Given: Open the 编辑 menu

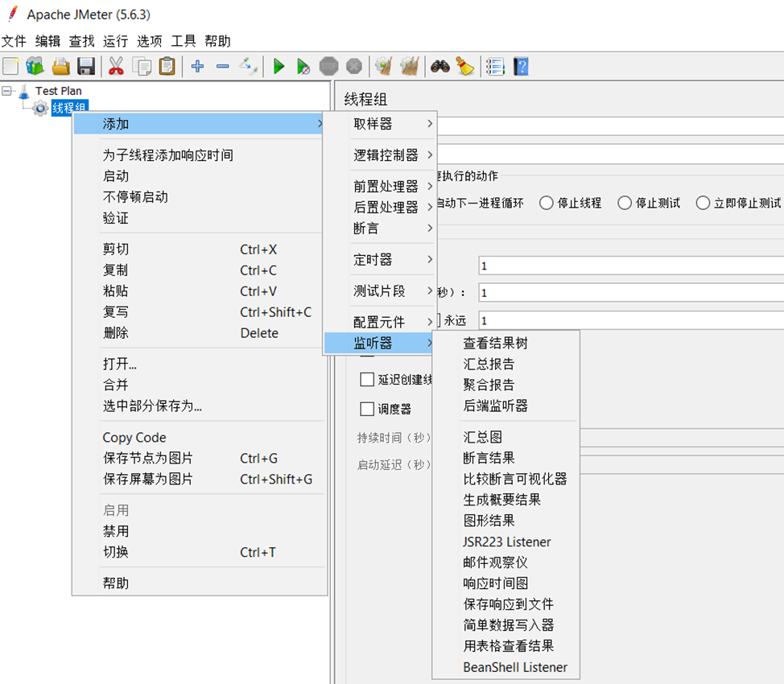Looking at the screenshot, I should [x=47, y=41].
